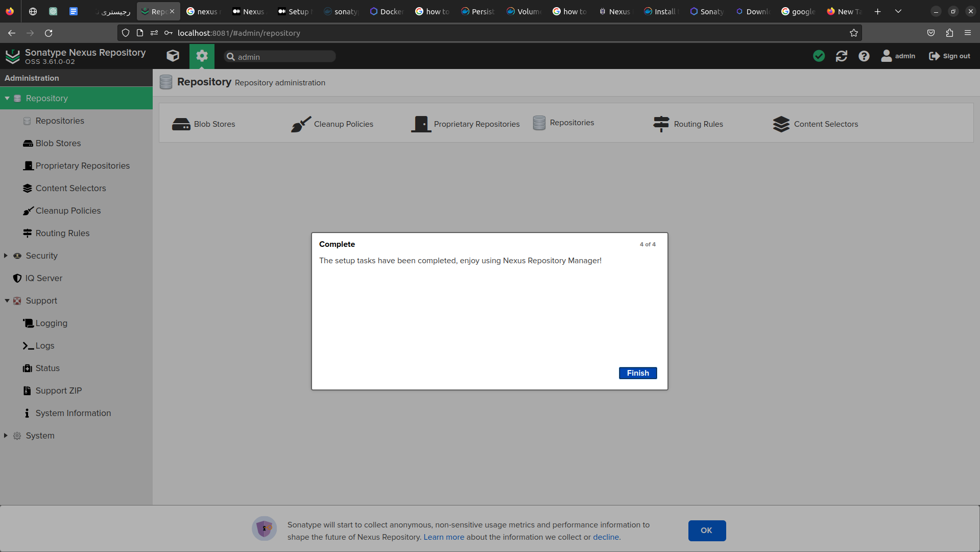
Task: Expand the System tree node
Action: coord(6,435)
